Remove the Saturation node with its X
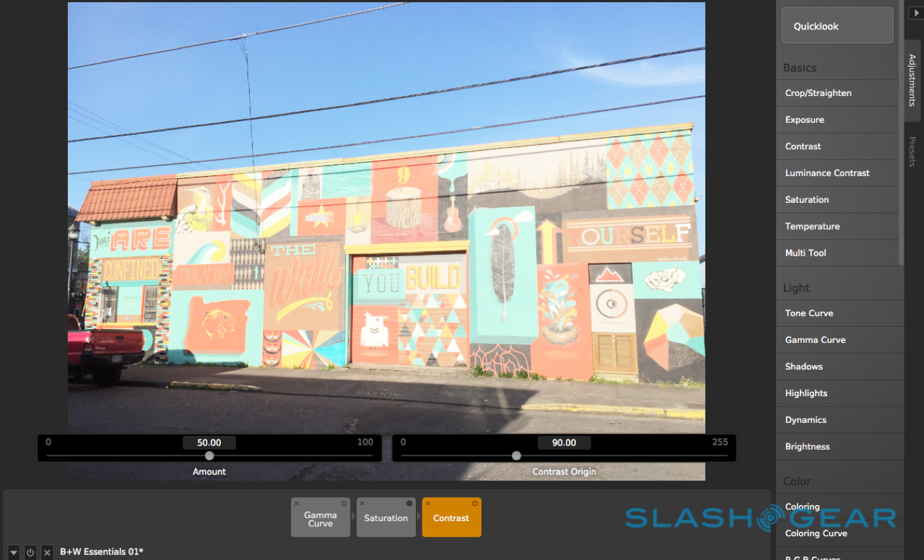 [362, 504]
